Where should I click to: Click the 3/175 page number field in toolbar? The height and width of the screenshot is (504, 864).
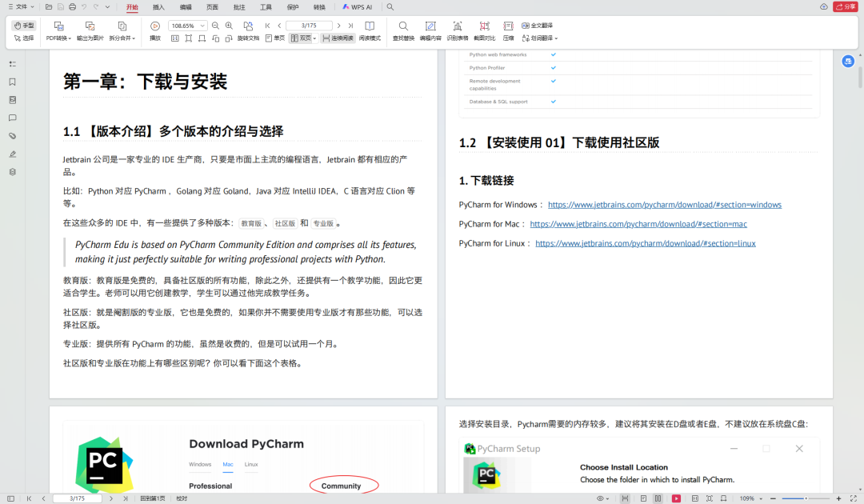click(309, 26)
